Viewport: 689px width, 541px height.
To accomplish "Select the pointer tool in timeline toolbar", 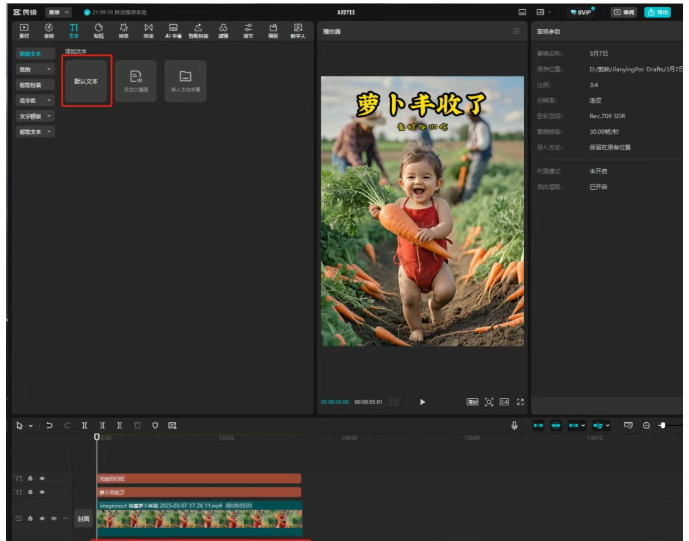I will (x=19, y=425).
